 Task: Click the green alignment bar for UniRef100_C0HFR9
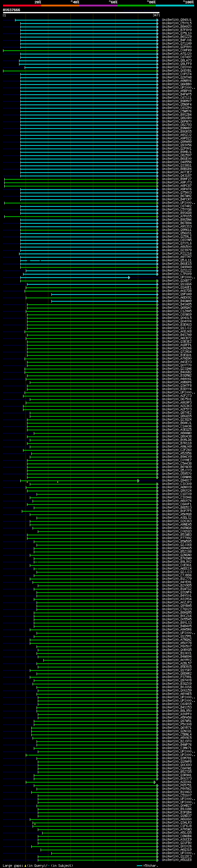[81, 50]
